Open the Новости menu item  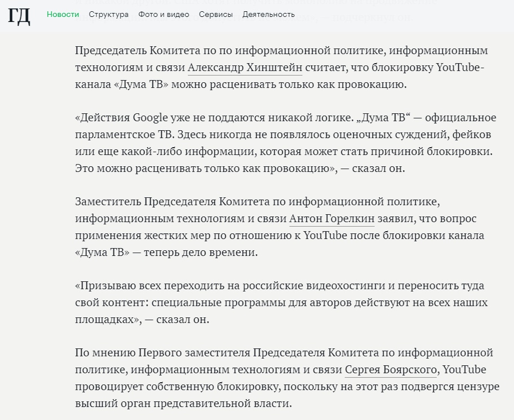[63, 15]
